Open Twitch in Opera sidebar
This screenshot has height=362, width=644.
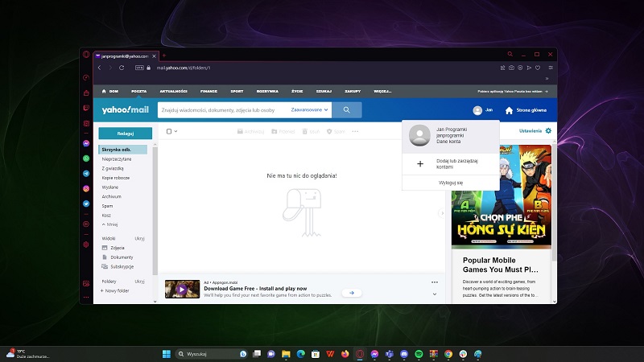coord(86,108)
